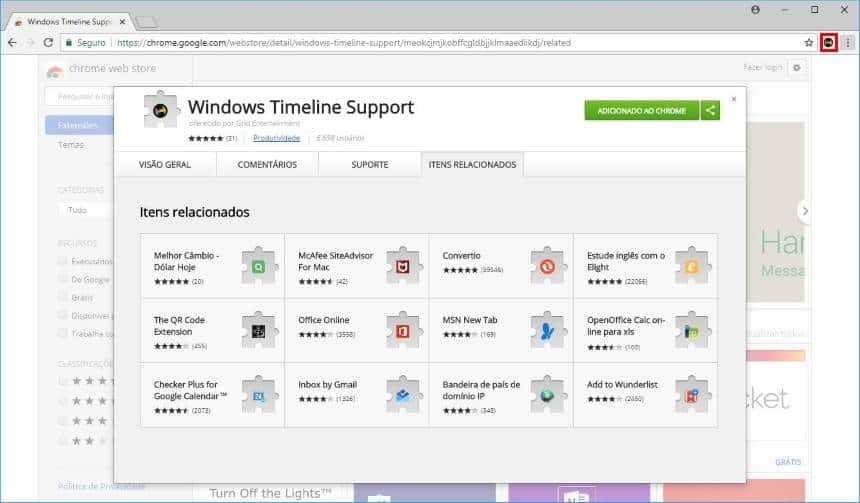View the secure site padlock info
Screen dimensions: 860x503
click(x=69, y=42)
